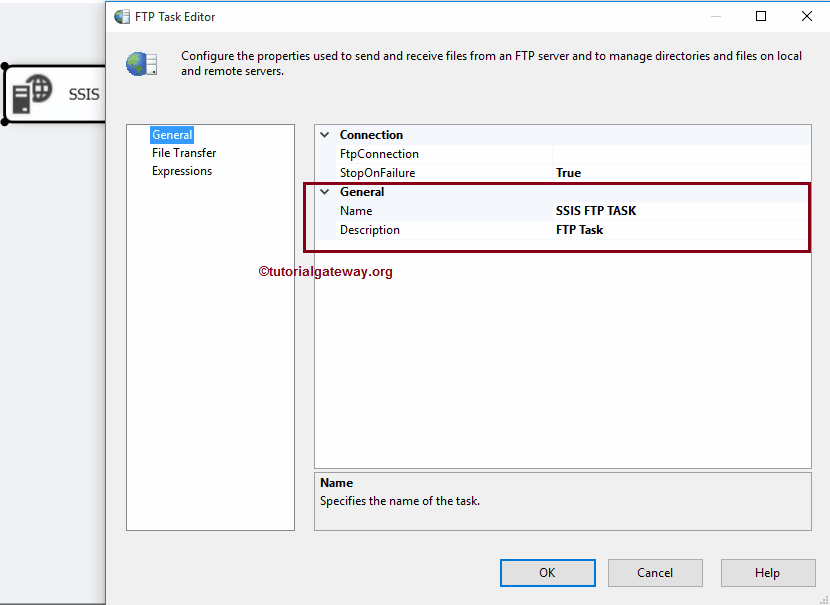Collapse the Connection property group
Image resolution: width=830 pixels, height=605 pixels.
pyautogui.click(x=323, y=135)
